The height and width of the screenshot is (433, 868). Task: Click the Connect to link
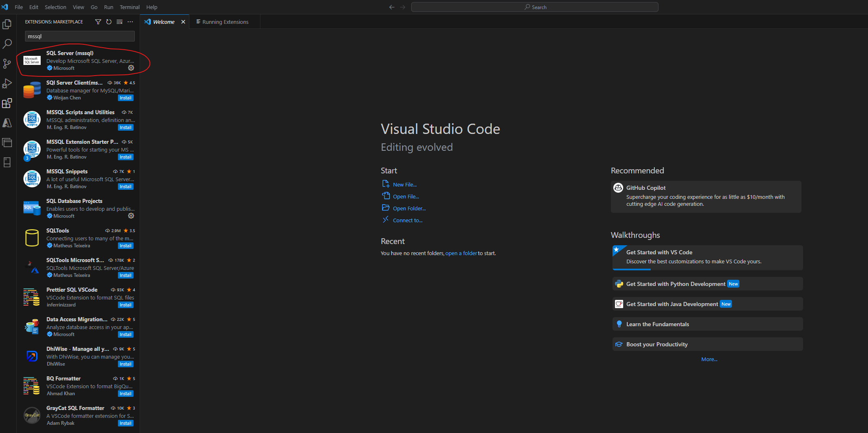[x=408, y=220]
